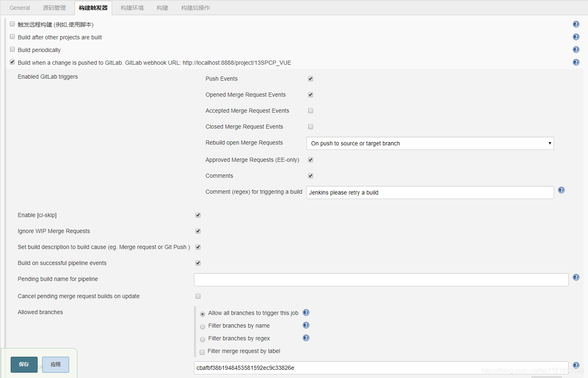
Task: Toggle the Comments trigger checkbox
Action: point(311,176)
